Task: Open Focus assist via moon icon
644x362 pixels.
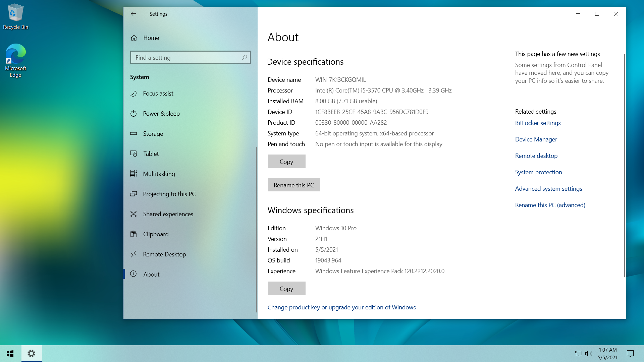Action: (133, 94)
